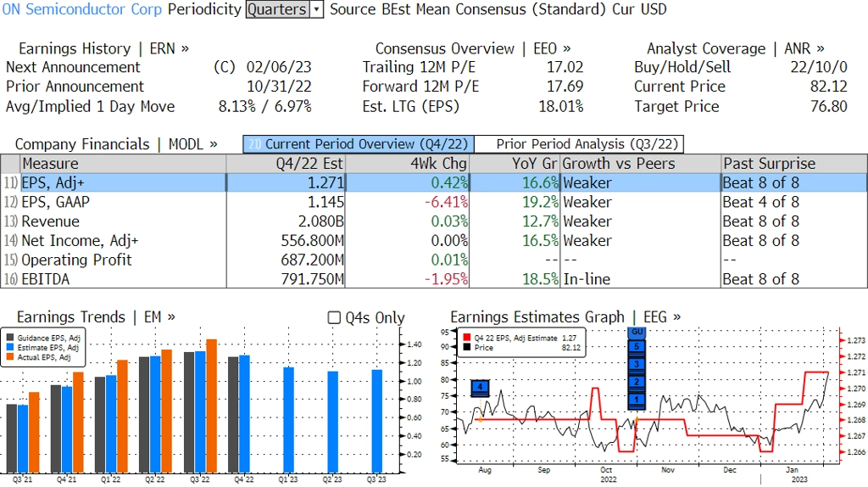Click the YoY Gr column header
This screenshot has height=487, width=868.
(x=515, y=164)
